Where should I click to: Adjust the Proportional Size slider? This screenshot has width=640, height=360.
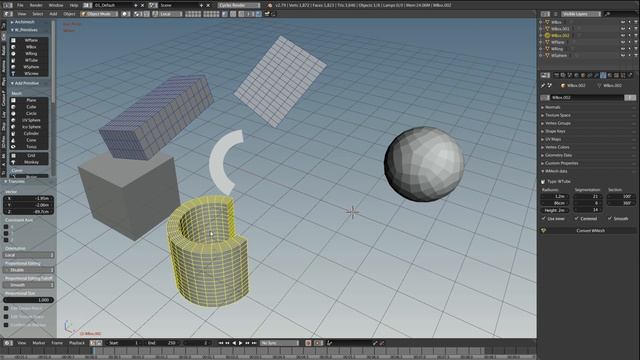29,300
